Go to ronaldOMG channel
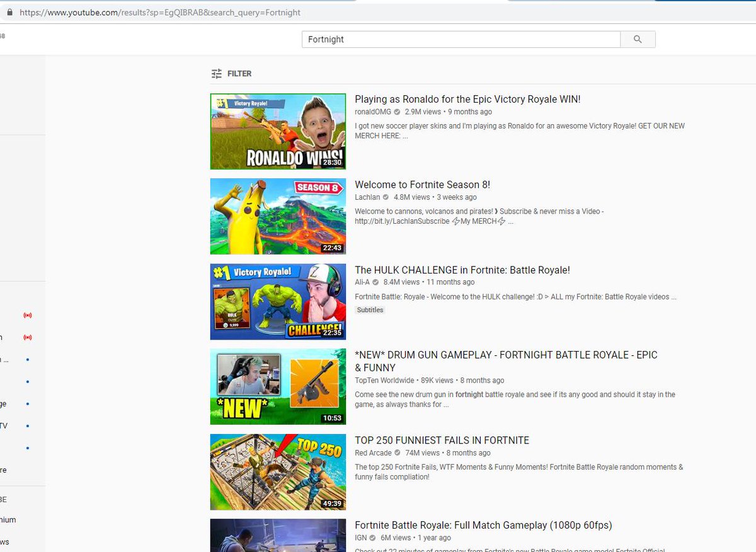The width and height of the screenshot is (756, 552). [x=373, y=112]
